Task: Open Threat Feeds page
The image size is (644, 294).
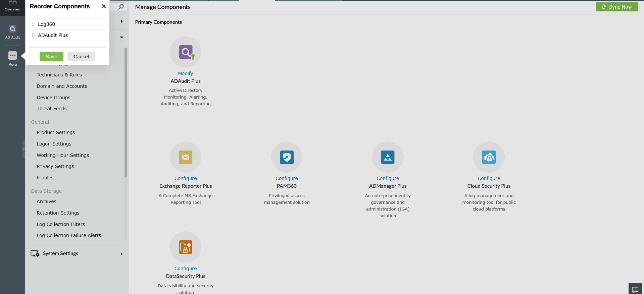Action: point(52,109)
